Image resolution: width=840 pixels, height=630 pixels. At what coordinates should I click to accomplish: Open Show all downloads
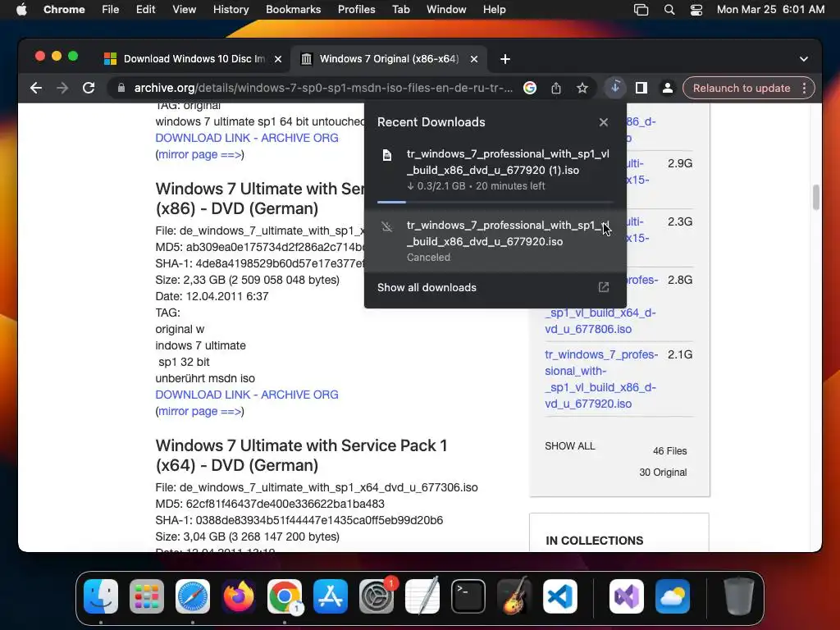[x=427, y=288]
